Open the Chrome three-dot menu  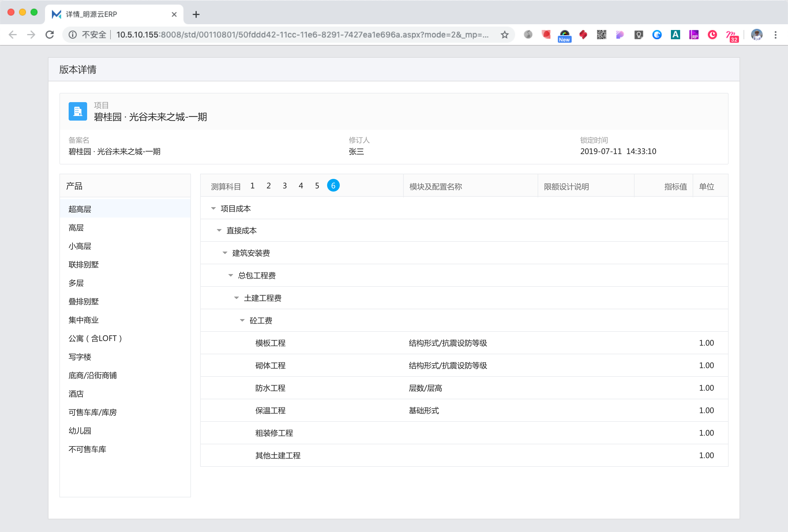point(776,35)
